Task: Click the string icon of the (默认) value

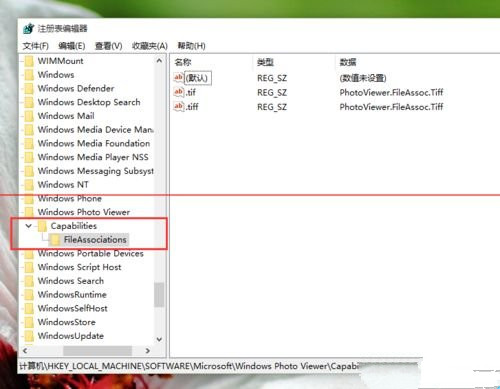Action: coord(179,78)
